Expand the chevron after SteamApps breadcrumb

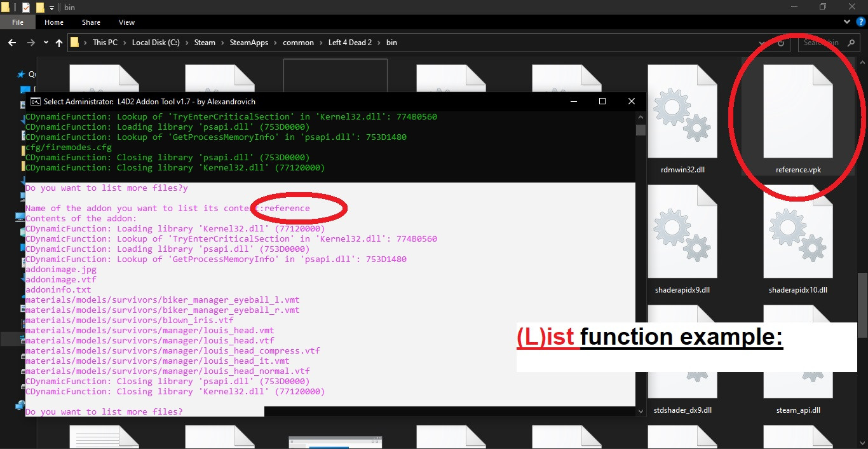(276, 43)
